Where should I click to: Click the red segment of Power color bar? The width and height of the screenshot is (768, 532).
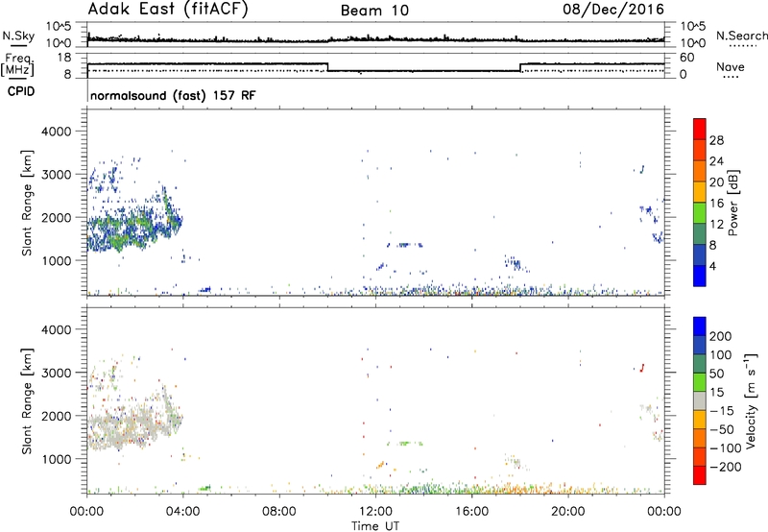pyautogui.click(x=700, y=129)
